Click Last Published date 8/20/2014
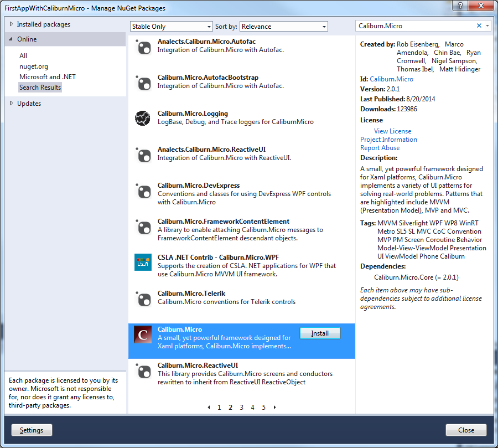The image size is (498, 448). pos(421,99)
